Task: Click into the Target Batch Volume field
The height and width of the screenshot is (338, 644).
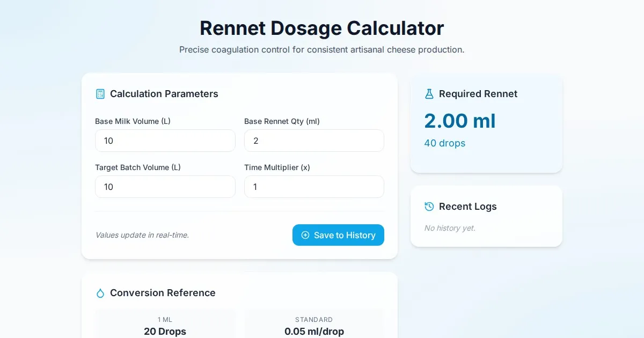Action: 165,187
